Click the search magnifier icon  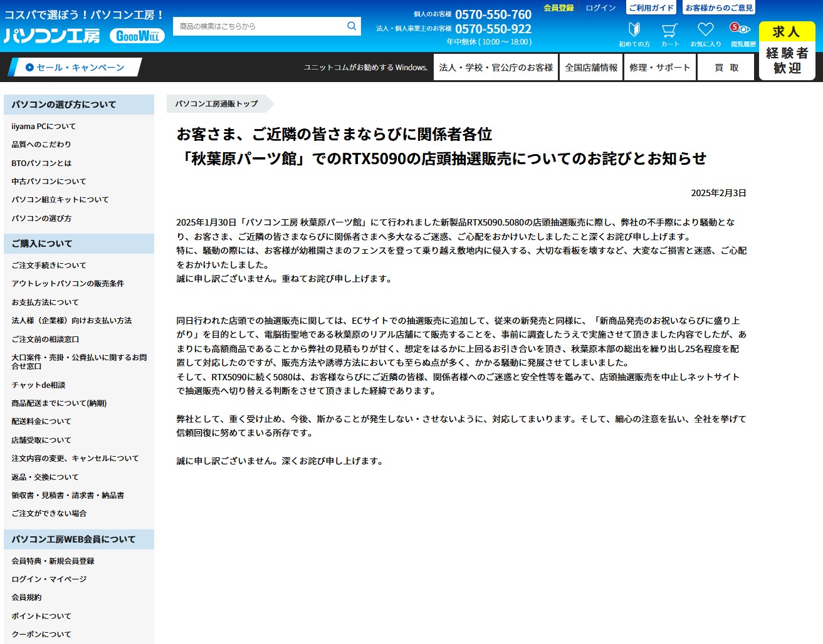[x=352, y=26]
